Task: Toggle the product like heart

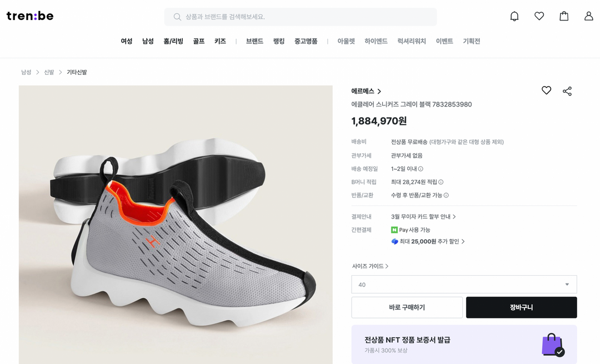Action: tap(547, 90)
